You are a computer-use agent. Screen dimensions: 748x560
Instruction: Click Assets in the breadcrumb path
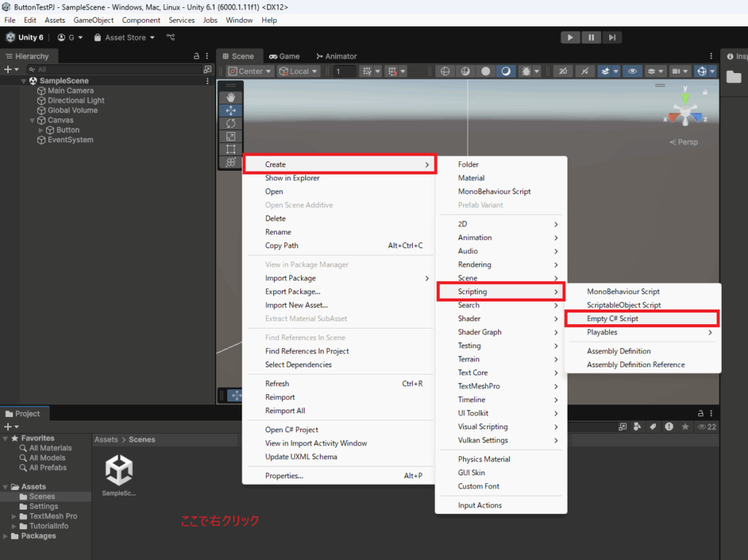pos(106,440)
